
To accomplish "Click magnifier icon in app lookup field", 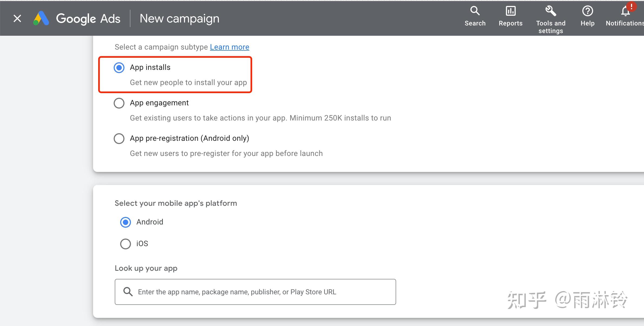I will point(128,292).
